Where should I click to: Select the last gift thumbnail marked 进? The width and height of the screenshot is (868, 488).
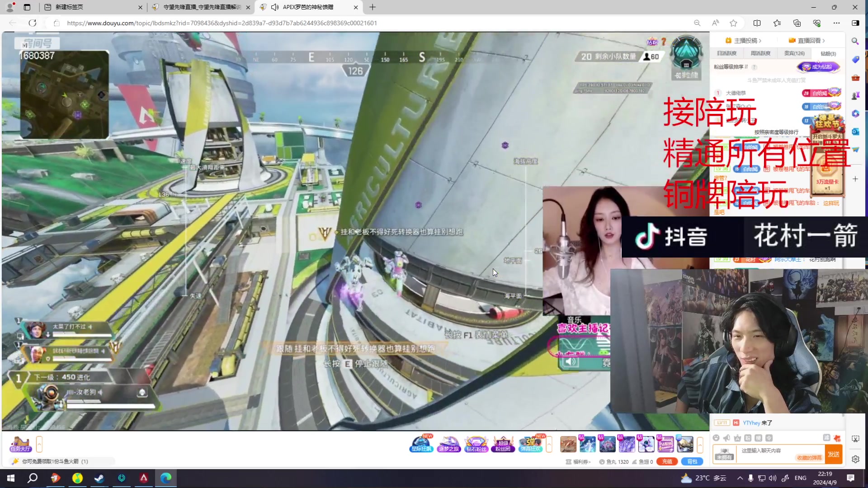(684, 444)
